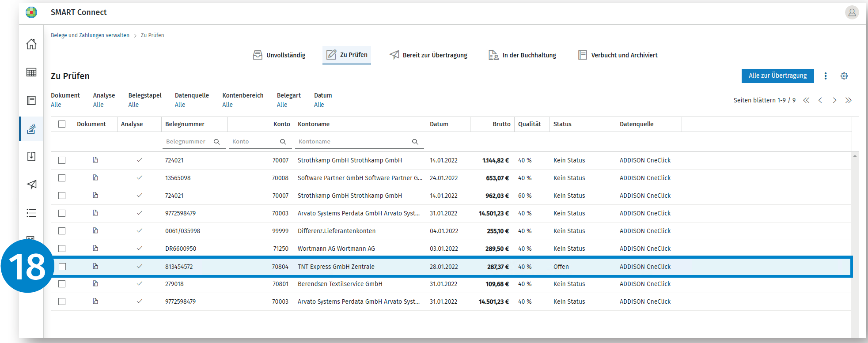Click the Belegnummer search input field
The height and width of the screenshot is (343, 868).
(194, 142)
